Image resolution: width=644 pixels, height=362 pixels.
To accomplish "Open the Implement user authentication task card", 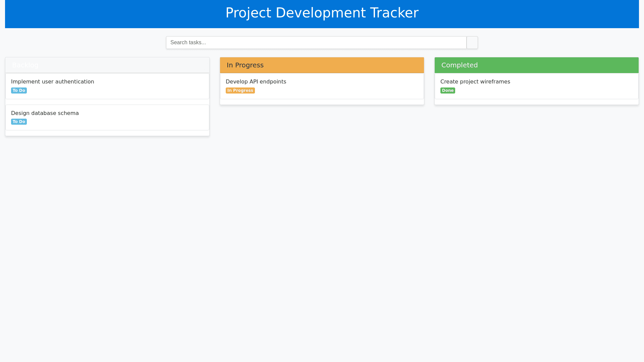I will point(107,86).
